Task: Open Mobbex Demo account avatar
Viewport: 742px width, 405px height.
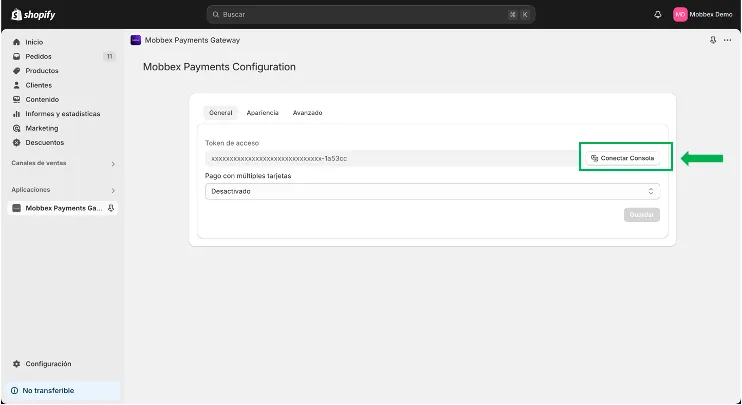Action: click(680, 15)
